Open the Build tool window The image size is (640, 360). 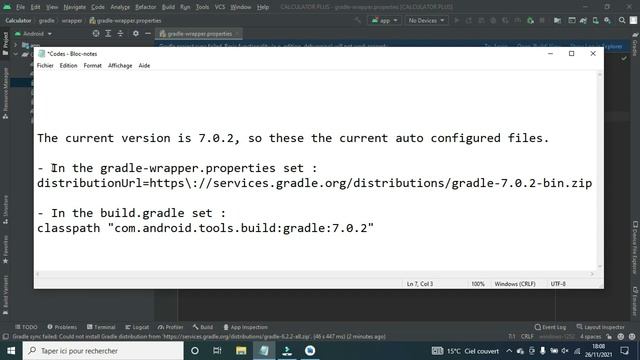pos(203,327)
